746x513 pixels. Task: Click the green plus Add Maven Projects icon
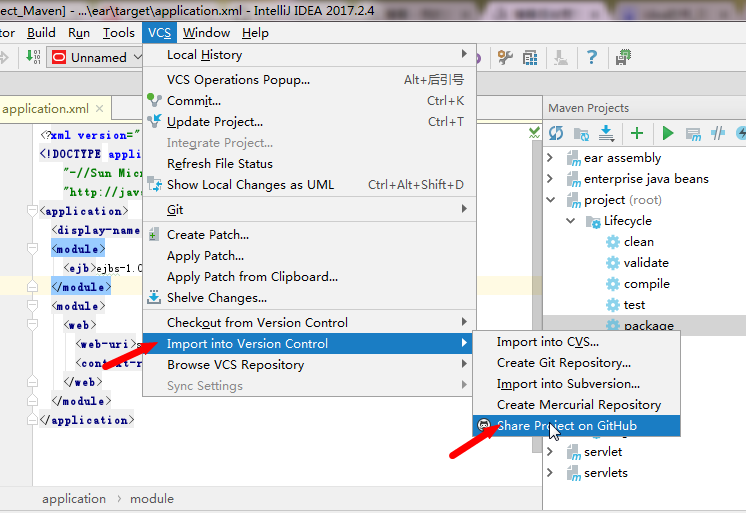tap(637, 133)
